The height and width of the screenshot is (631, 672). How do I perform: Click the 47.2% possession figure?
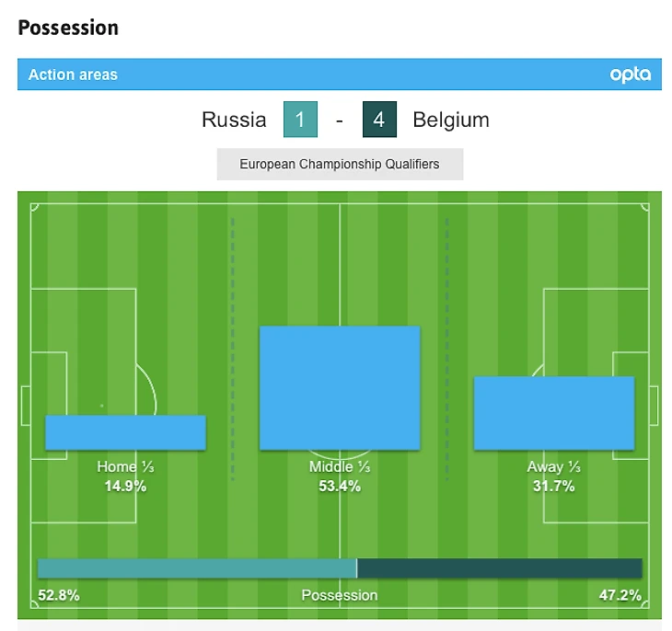pyautogui.click(x=620, y=595)
